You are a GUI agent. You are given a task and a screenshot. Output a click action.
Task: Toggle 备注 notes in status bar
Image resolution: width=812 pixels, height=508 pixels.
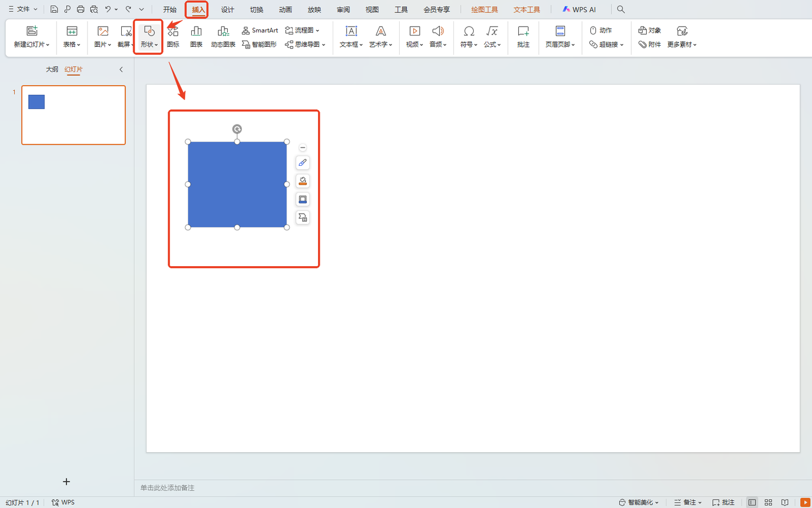[x=688, y=502]
